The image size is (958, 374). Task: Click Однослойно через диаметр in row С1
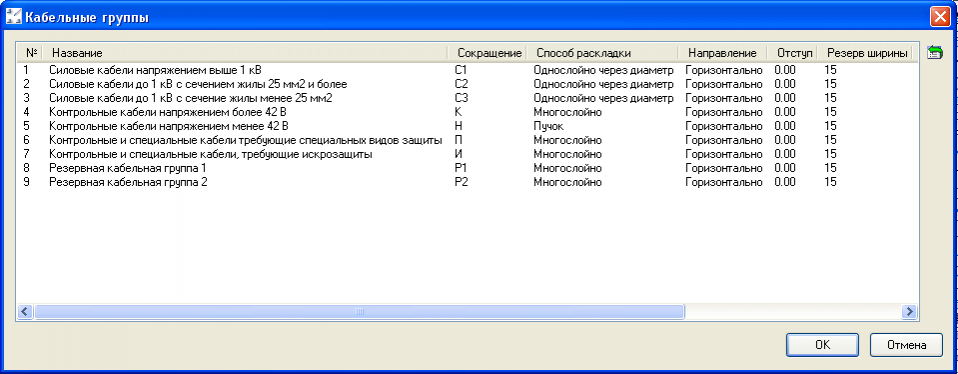point(603,70)
